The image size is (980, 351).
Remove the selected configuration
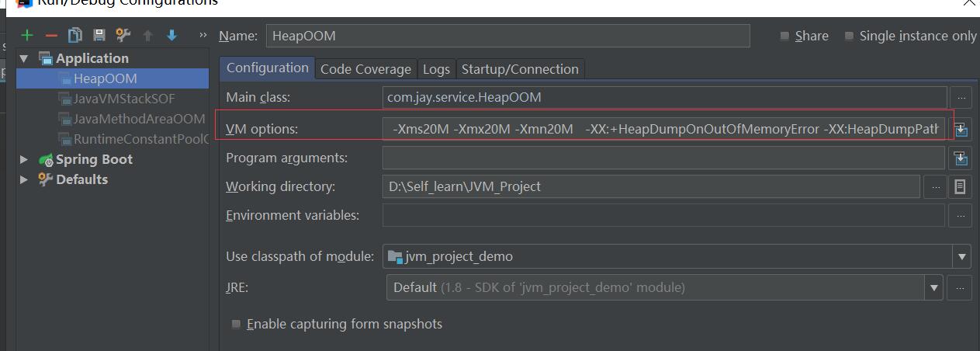coord(51,35)
